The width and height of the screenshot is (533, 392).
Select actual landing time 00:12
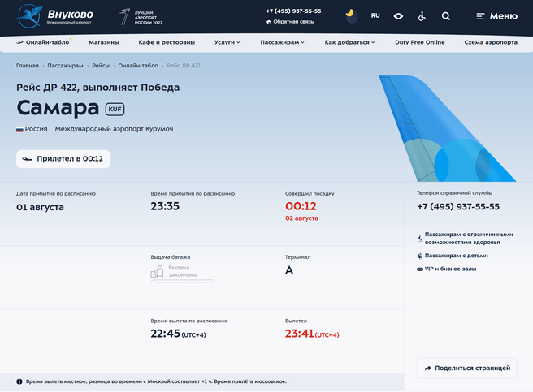pyautogui.click(x=301, y=206)
